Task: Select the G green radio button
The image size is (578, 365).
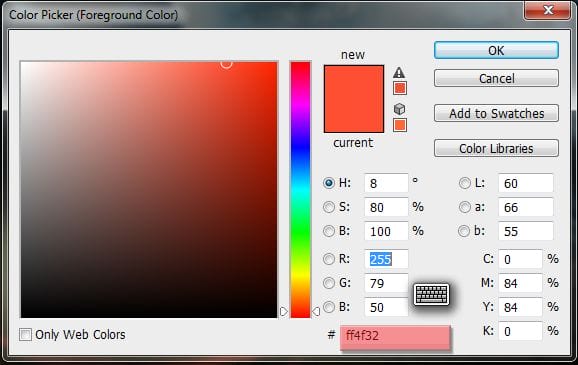Action: click(329, 283)
